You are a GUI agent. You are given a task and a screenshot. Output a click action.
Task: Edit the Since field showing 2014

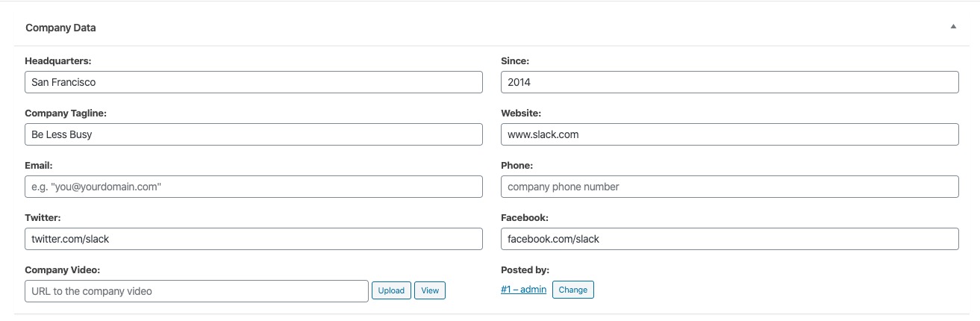tap(729, 82)
